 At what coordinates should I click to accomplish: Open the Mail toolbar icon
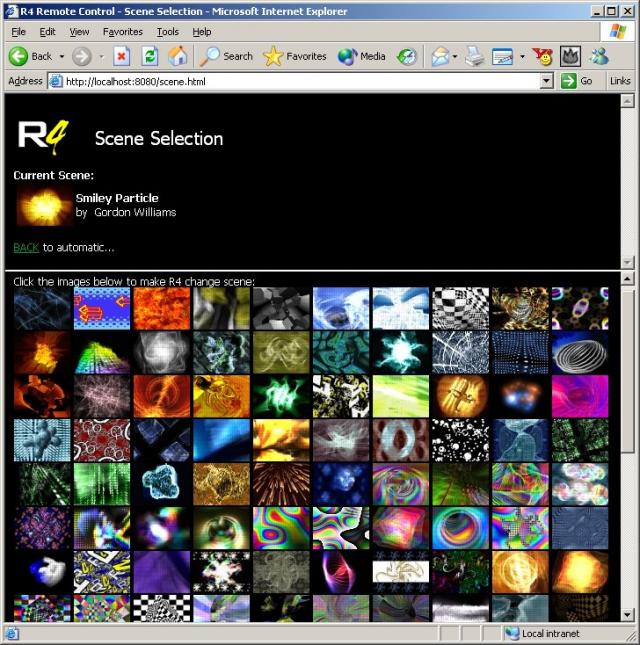439,56
